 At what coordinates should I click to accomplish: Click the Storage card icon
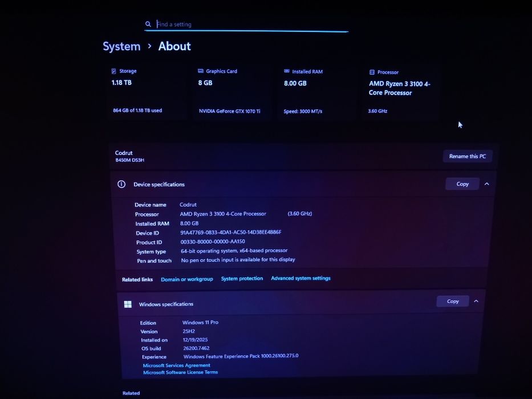[113, 71]
